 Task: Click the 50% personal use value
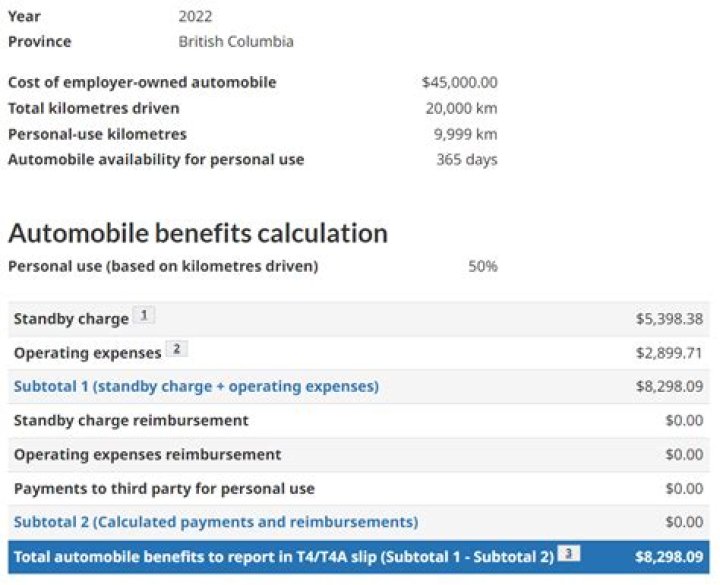[x=482, y=266]
